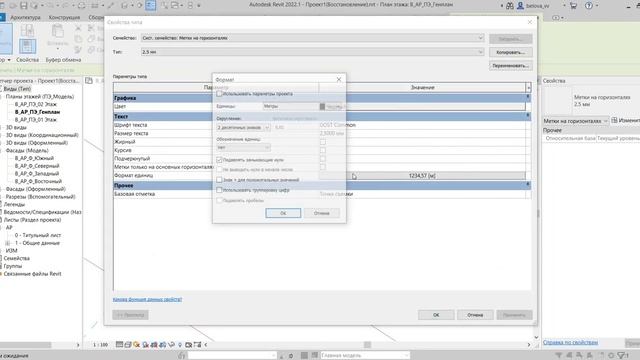
Task: Select 'В_АР_ПЭ_Генплан' view in Project Browser
Action: (x=37, y=112)
